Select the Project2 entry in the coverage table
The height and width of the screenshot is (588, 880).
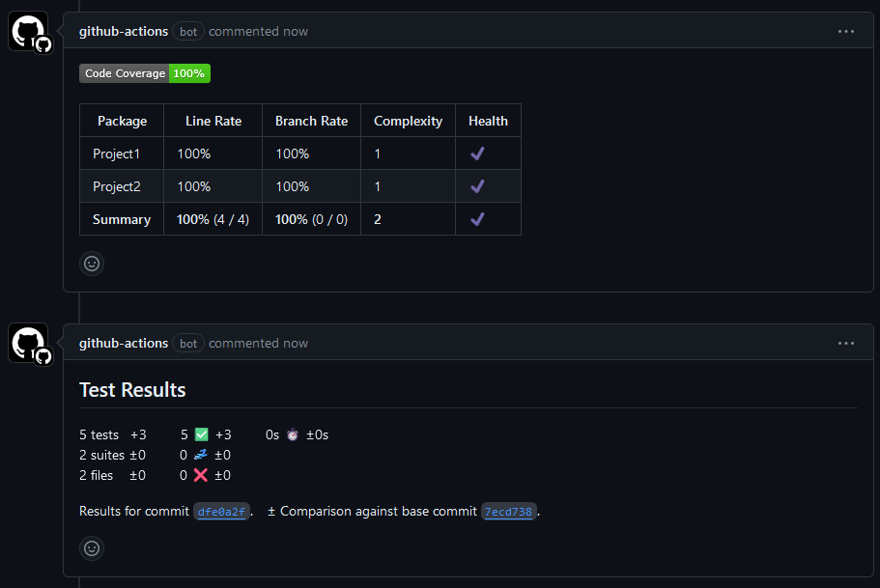click(115, 185)
